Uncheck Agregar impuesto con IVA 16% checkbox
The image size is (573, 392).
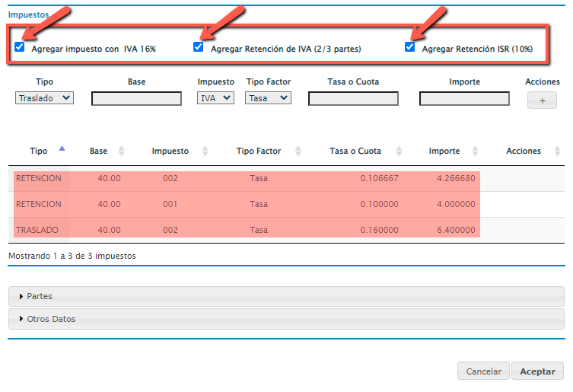(20, 47)
